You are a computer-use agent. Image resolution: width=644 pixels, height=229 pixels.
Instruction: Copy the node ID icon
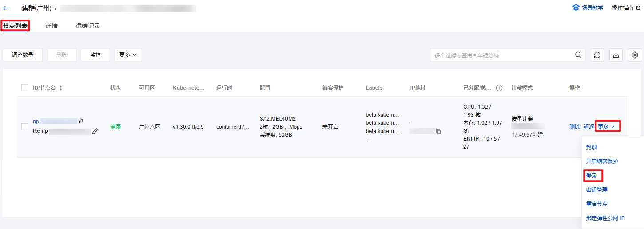click(x=81, y=121)
